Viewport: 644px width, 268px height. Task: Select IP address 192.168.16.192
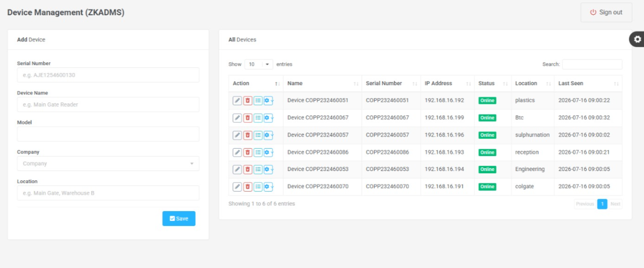click(x=444, y=100)
